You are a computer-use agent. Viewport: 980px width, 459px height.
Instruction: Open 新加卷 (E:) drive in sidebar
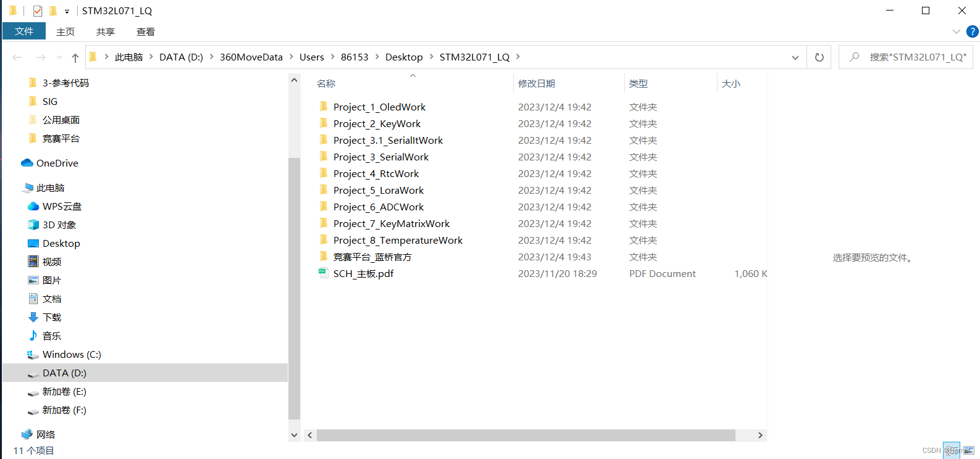pyautogui.click(x=64, y=391)
